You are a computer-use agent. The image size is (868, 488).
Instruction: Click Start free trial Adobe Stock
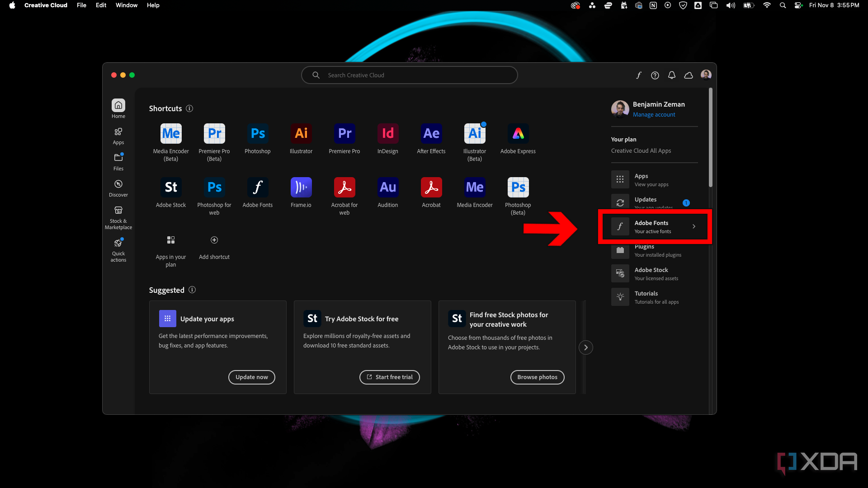click(389, 376)
